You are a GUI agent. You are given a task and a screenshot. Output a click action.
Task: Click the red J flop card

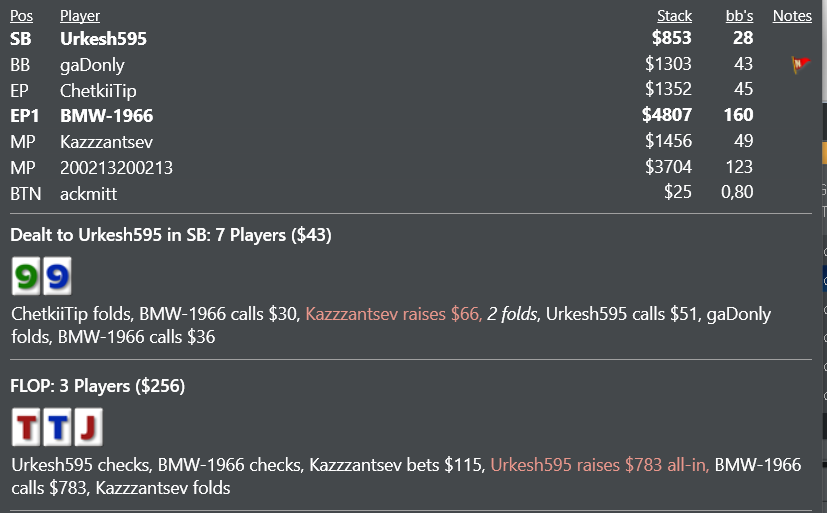tap(89, 427)
